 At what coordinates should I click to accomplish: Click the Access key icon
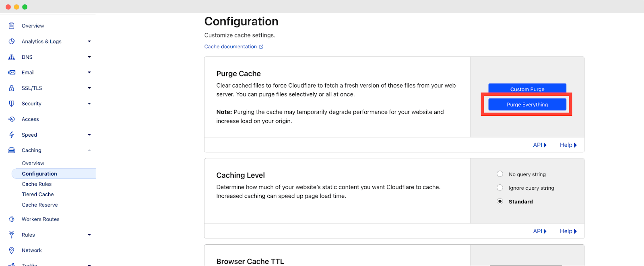click(12, 119)
